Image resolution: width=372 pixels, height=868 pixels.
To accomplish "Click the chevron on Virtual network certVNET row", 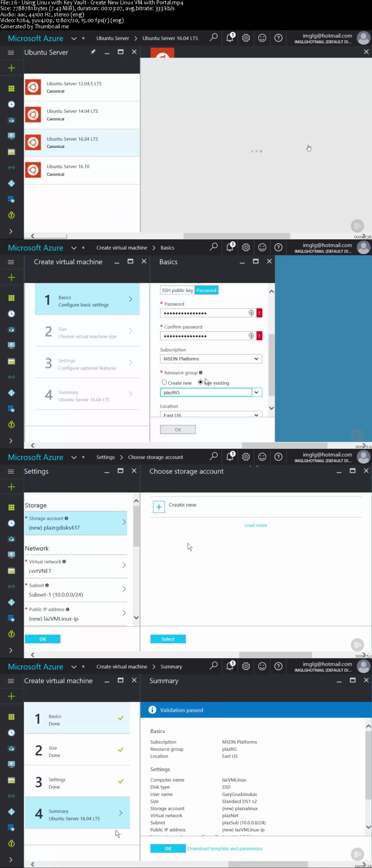I will point(124,565).
